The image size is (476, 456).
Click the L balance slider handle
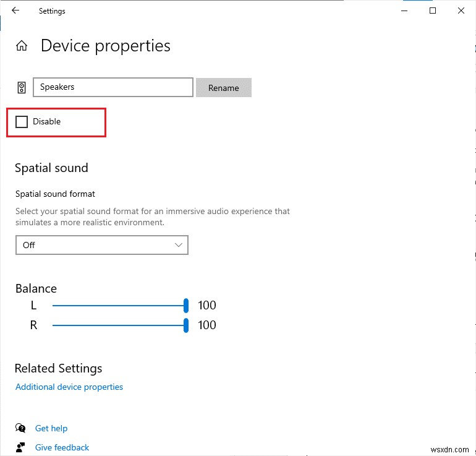tap(185, 306)
